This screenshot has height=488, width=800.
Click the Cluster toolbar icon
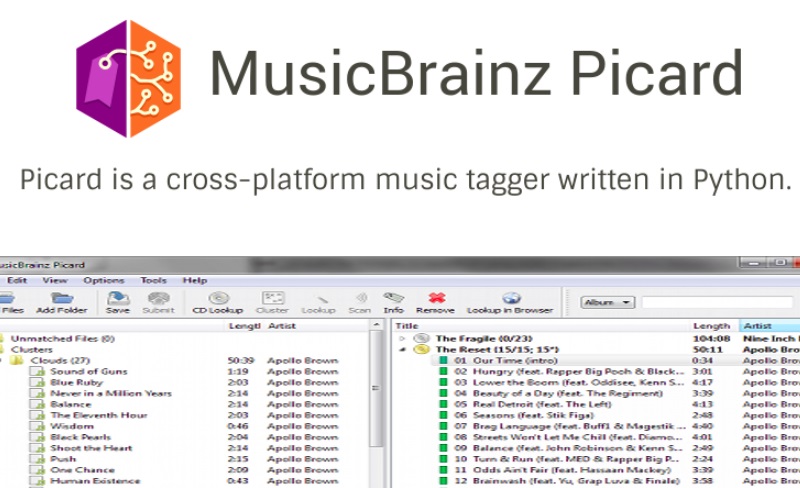point(272,298)
